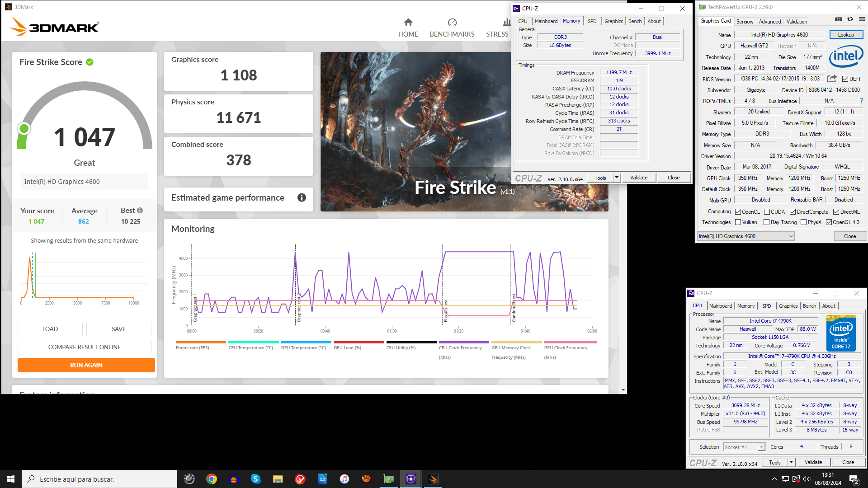
Task: Click the Tools button in the bottom CPU-Z window
Action: (x=774, y=462)
